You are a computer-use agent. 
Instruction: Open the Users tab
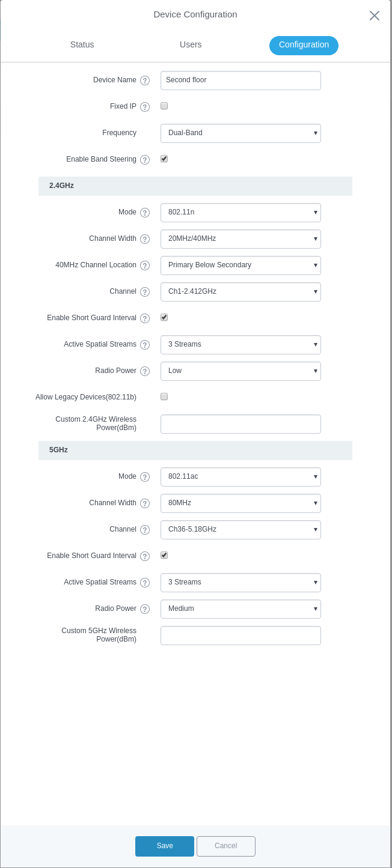pyautogui.click(x=191, y=45)
